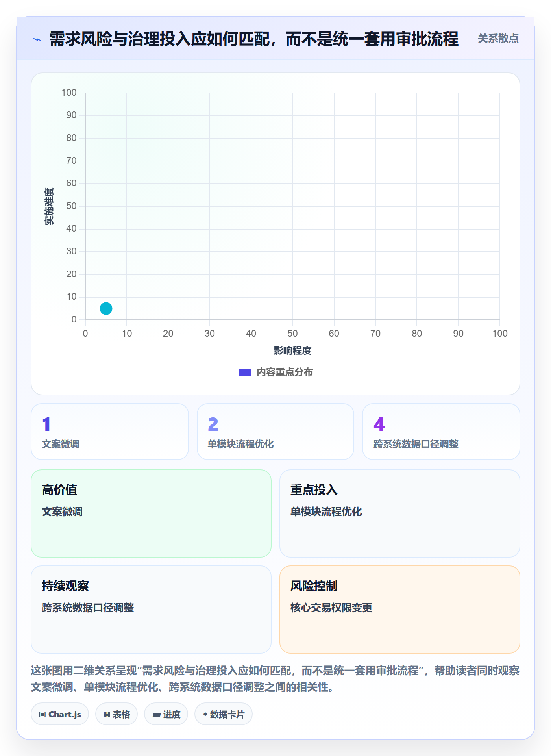Image resolution: width=551 pixels, height=756 pixels.
Task: Click the description paragraph below the quadrants
Action: pyautogui.click(x=275, y=679)
